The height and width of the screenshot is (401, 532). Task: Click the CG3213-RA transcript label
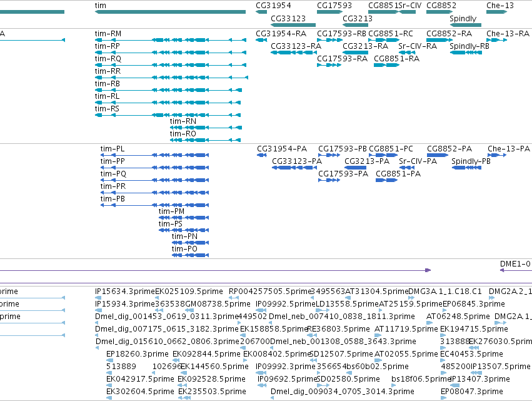[x=366, y=46]
